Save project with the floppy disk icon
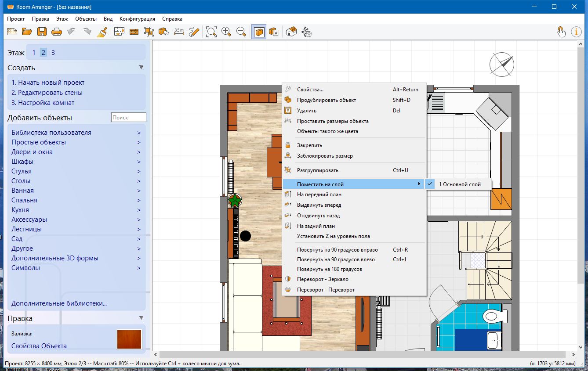 coord(42,32)
